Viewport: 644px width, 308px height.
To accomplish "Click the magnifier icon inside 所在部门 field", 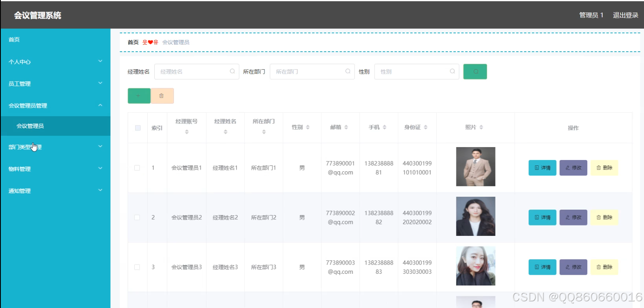I will [x=347, y=71].
